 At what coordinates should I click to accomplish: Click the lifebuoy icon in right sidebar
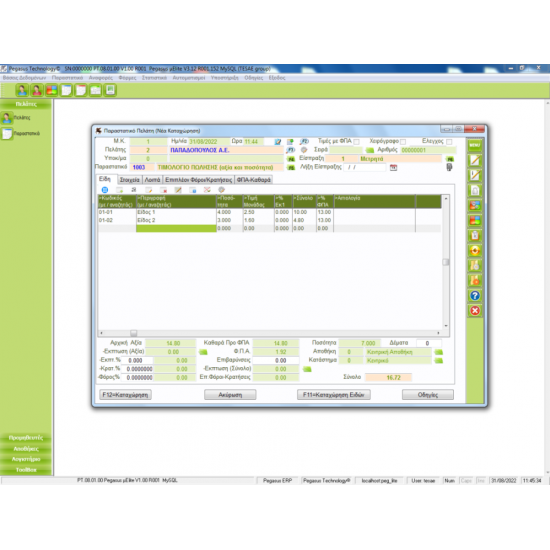click(475, 250)
